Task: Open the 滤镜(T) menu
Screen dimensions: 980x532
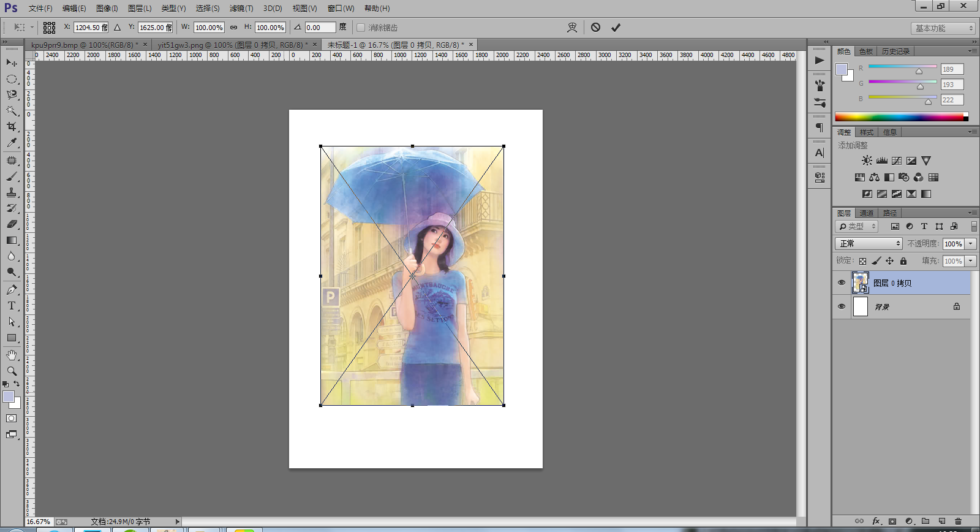Action: pyautogui.click(x=241, y=9)
